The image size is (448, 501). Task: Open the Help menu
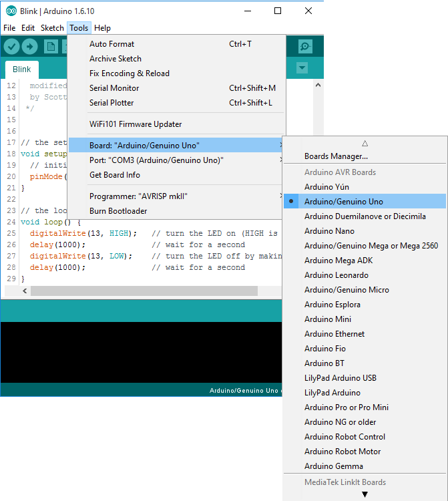(x=102, y=28)
